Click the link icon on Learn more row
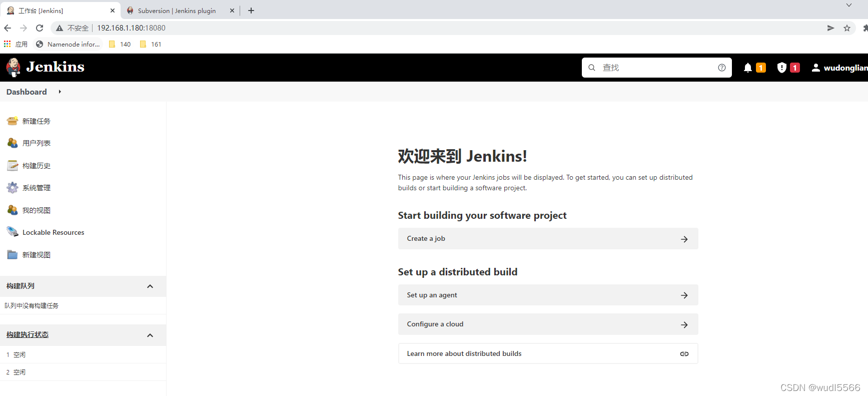 point(684,353)
